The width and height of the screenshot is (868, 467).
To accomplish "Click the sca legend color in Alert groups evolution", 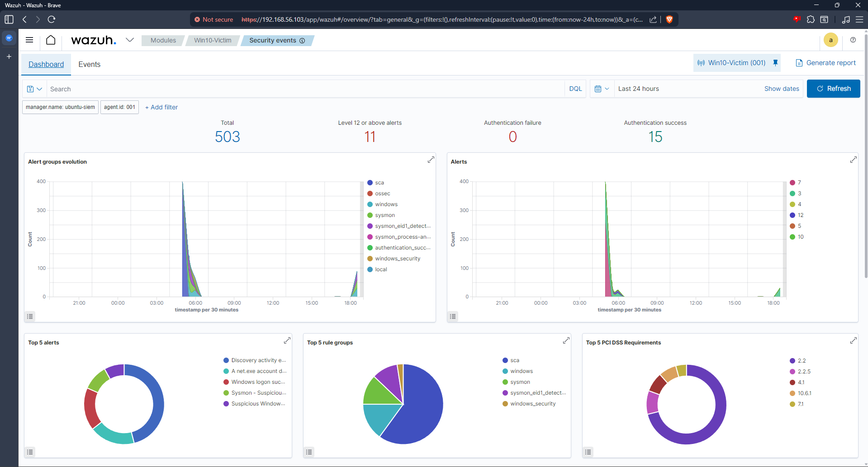I will pos(370,183).
